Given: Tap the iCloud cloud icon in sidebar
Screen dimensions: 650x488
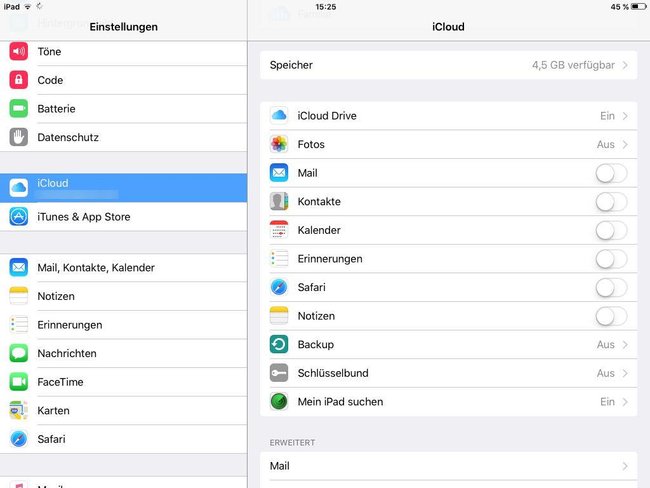Looking at the screenshot, I should [x=19, y=188].
